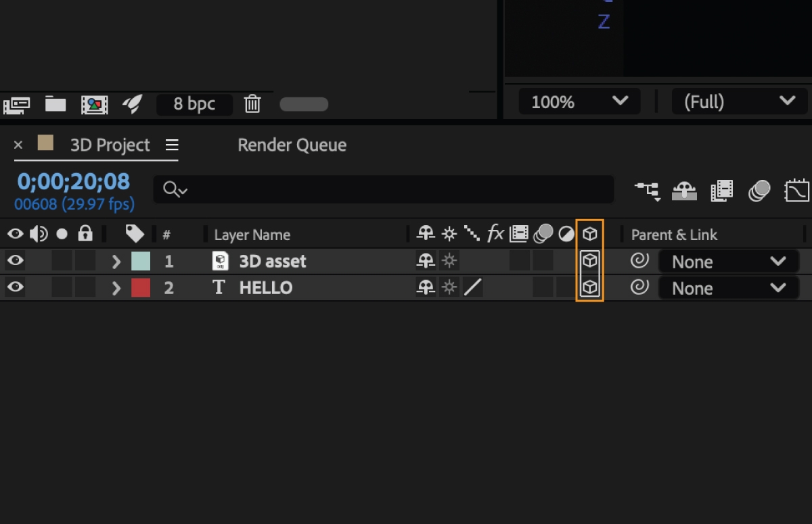Click the 8 bpc color depth button
812x524 pixels.
tap(194, 104)
